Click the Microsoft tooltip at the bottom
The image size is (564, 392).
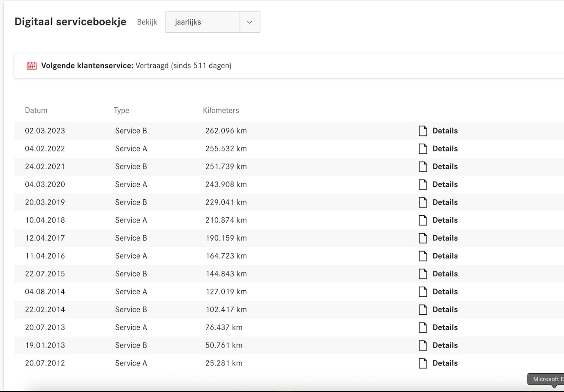tap(546, 379)
